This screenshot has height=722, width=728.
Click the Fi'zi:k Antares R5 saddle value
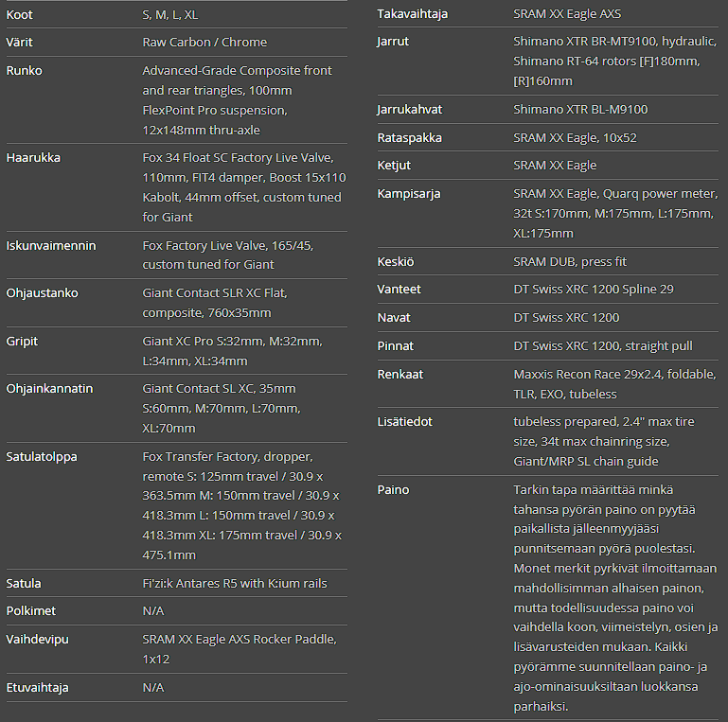tap(234, 584)
